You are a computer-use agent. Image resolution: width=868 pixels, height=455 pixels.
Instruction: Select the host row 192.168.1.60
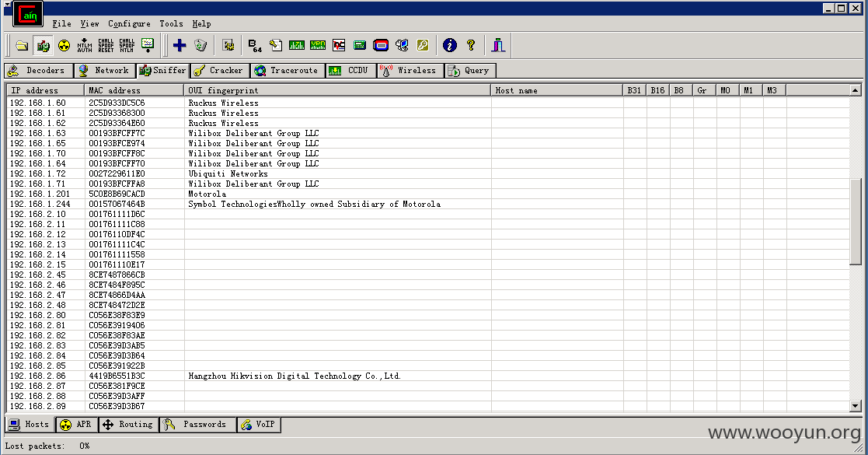pyautogui.click(x=428, y=103)
